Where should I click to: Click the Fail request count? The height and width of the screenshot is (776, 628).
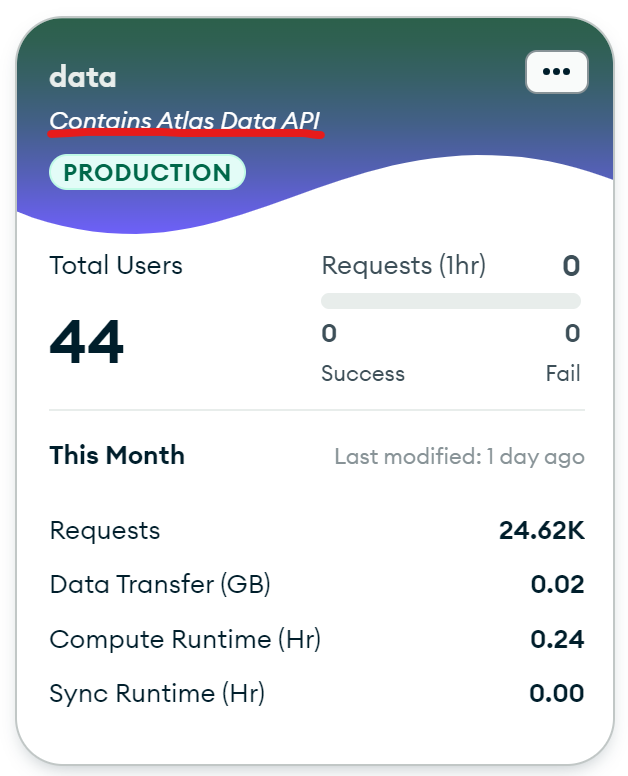click(x=572, y=333)
